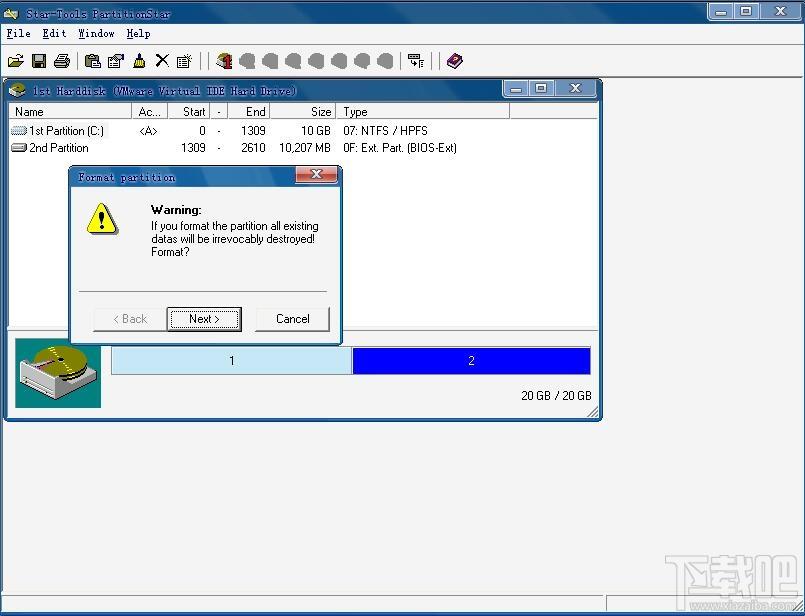Click the 0F: Ext. Part. (BIOS-Ext) type
805x616 pixels.
click(x=399, y=148)
